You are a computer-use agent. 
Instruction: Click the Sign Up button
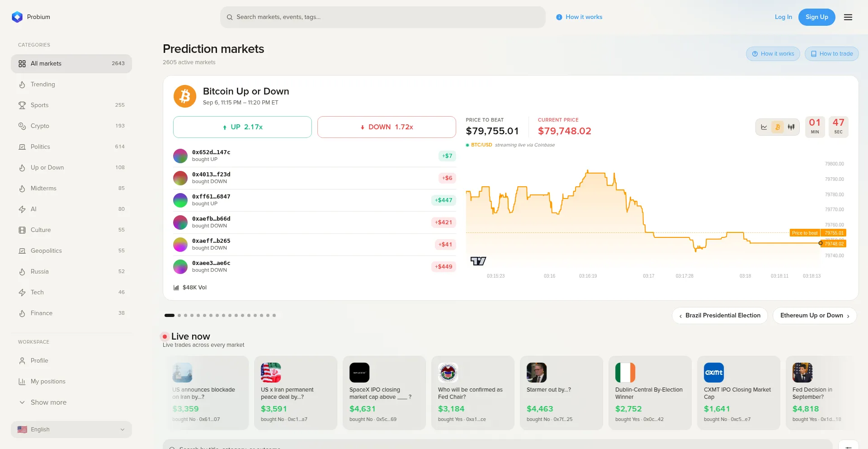click(817, 17)
